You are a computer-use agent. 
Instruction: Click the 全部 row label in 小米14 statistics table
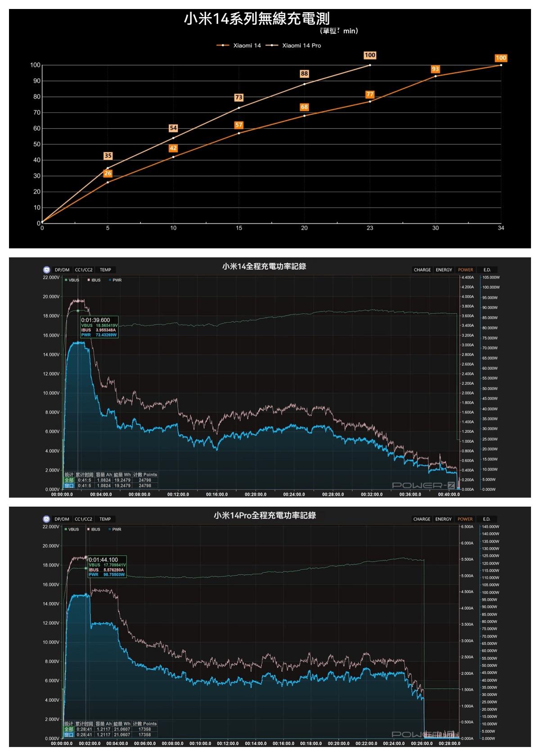69,481
